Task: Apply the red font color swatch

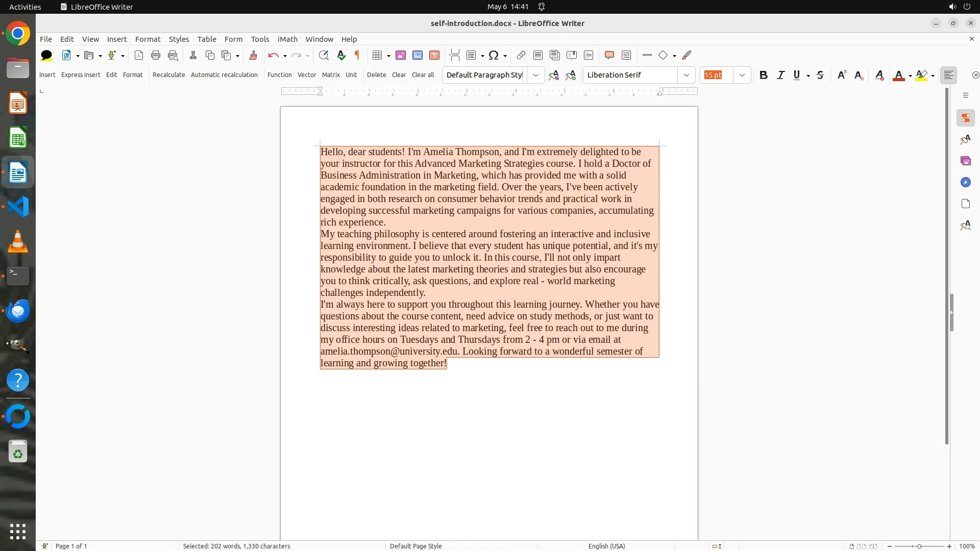Action: coord(898,75)
